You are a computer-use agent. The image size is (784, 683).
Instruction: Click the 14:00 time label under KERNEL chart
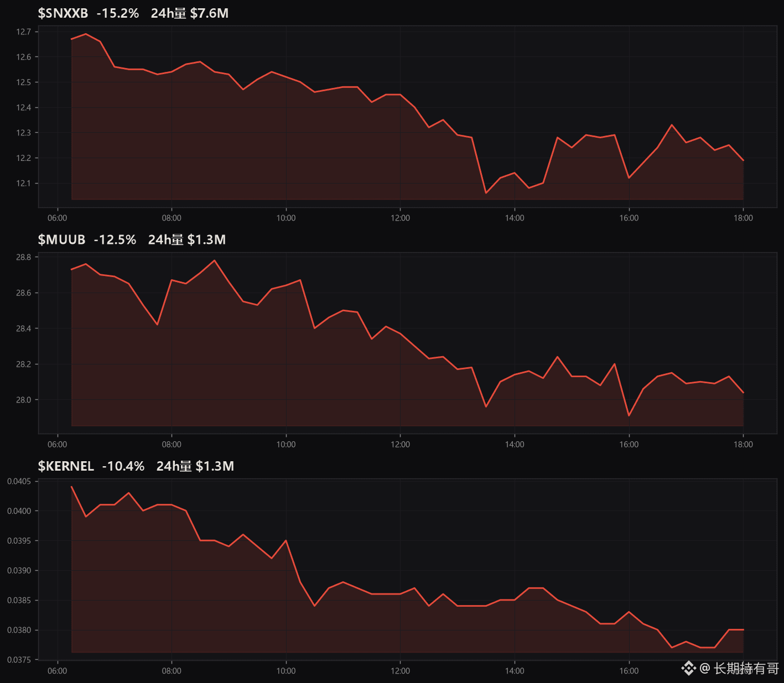point(515,671)
